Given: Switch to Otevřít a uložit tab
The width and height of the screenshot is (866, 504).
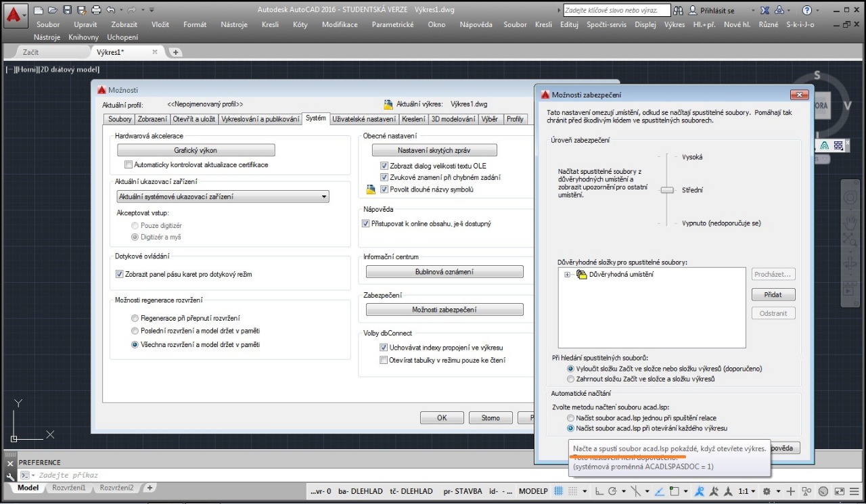Looking at the screenshot, I should [x=193, y=119].
